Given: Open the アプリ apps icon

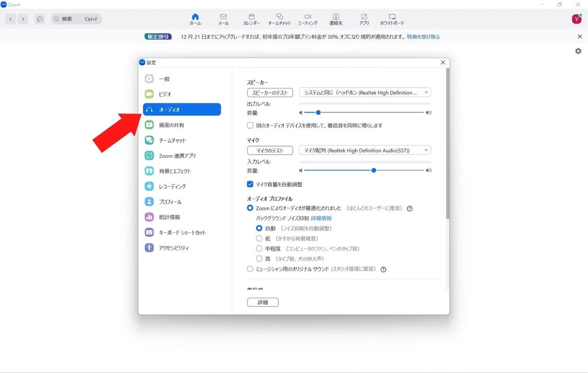Looking at the screenshot, I should 364,19.
